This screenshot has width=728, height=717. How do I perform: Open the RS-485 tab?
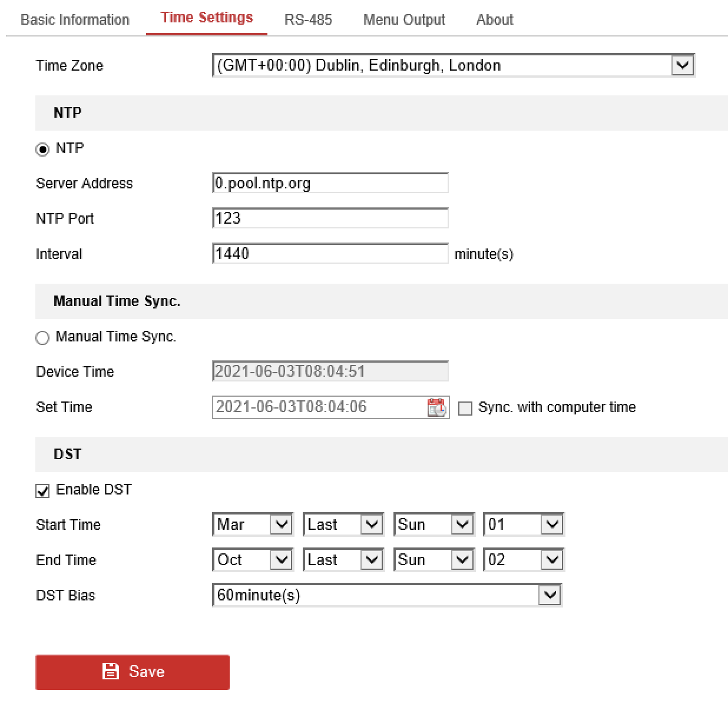click(x=308, y=19)
